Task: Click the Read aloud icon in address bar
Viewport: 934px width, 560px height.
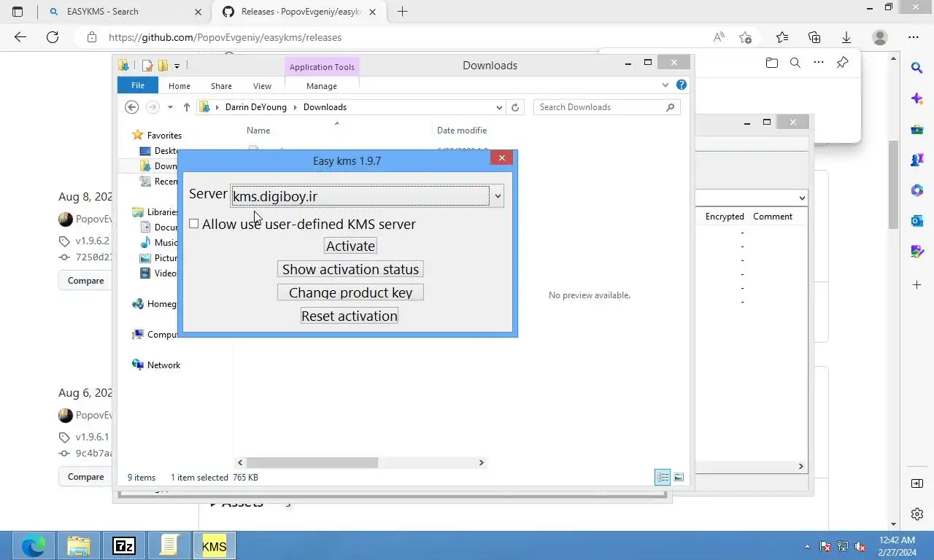Action: click(719, 37)
